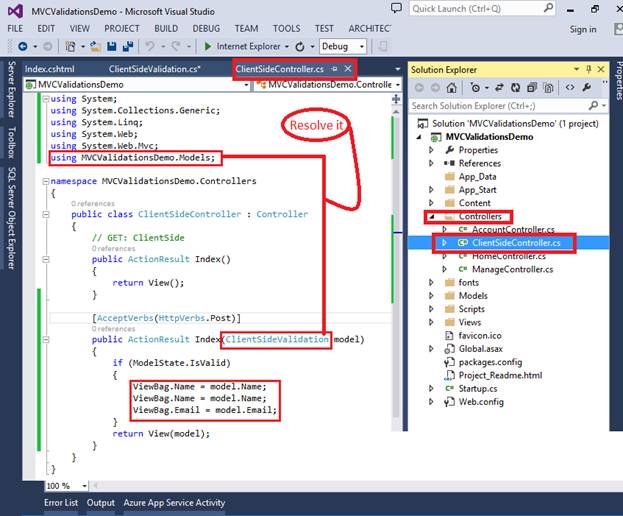Click the Save All toolbar icon
Image resolution: width=623 pixels, height=516 pixels.
[x=128, y=47]
